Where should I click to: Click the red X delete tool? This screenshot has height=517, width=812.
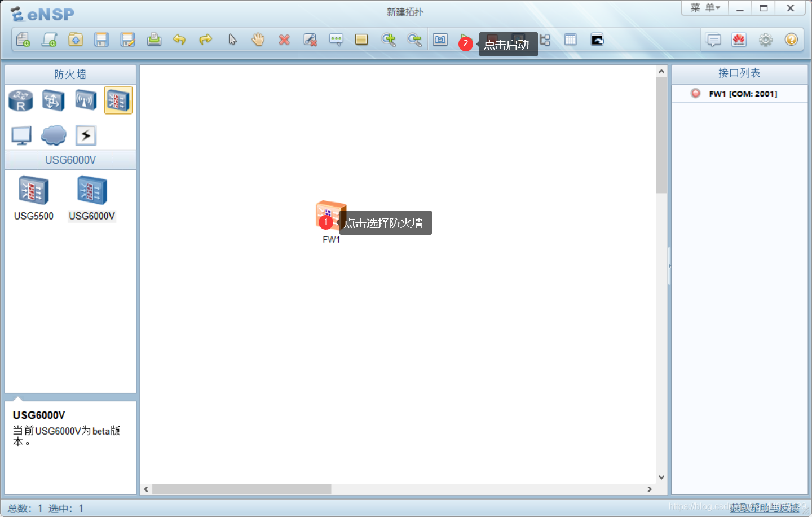[284, 40]
